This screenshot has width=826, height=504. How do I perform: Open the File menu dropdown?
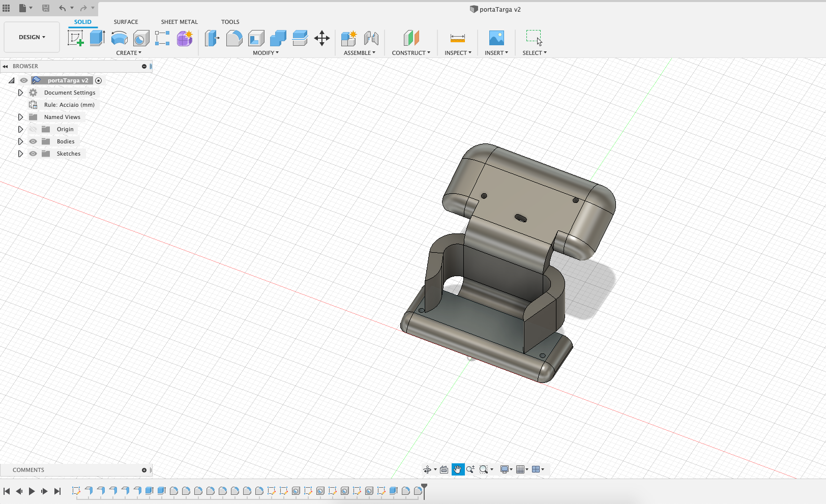click(25, 8)
